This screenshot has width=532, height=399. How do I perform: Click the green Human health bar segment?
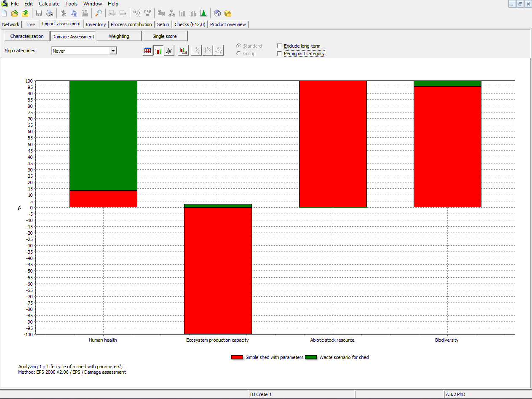103,135
